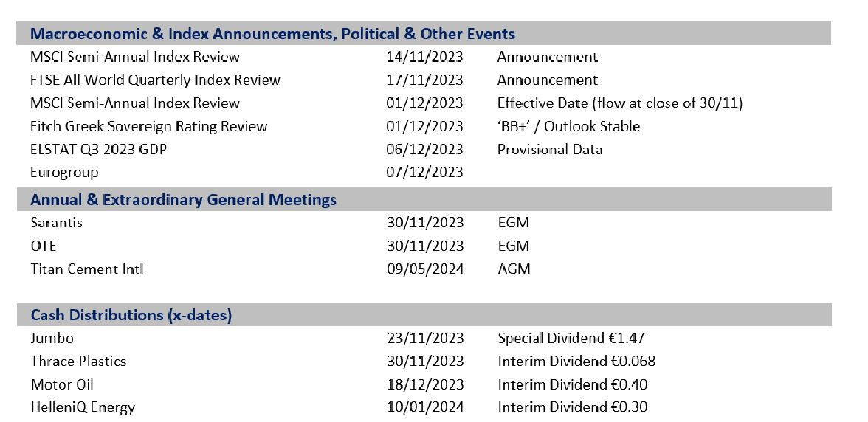
Task: Select the Provisional Data description
Action: [x=549, y=149]
